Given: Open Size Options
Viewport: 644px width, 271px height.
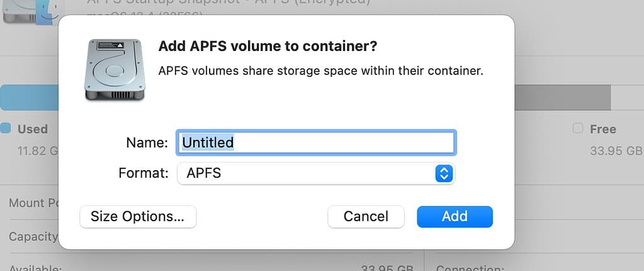Looking at the screenshot, I should (138, 216).
